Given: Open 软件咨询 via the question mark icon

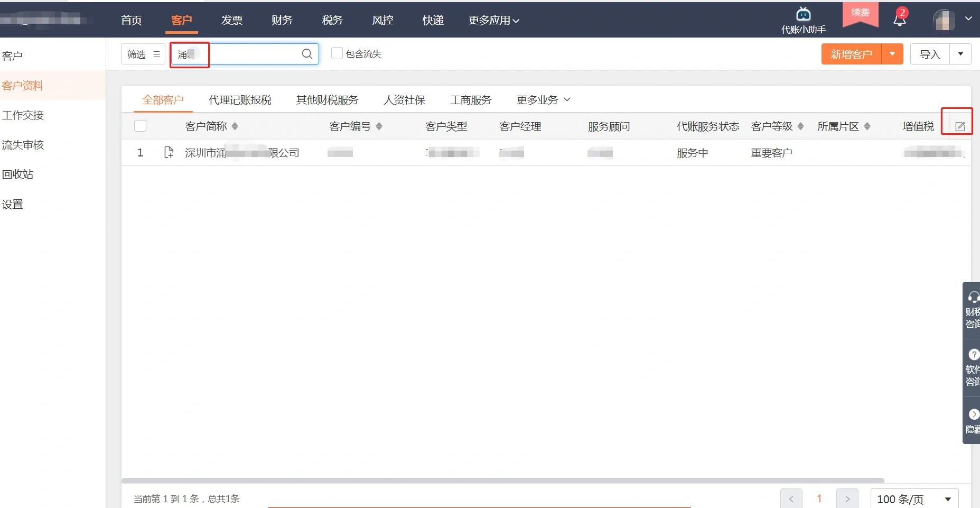Looking at the screenshot, I should pos(973,355).
